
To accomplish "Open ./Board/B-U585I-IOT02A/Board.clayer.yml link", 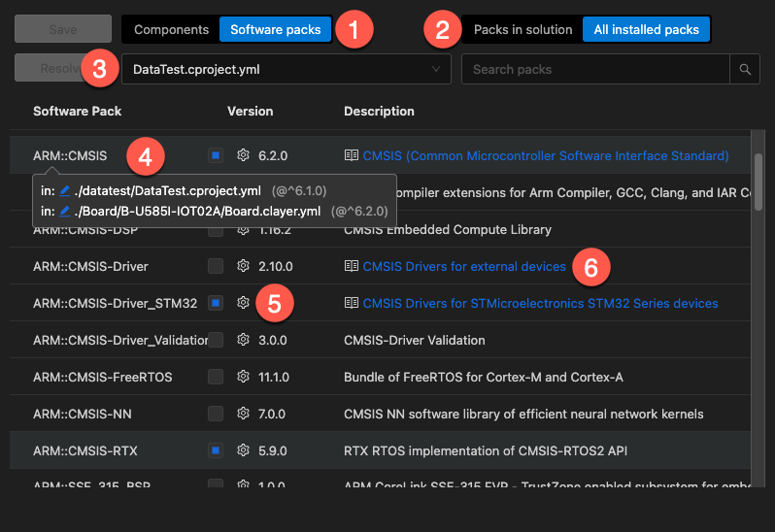I will coord(197,212).
